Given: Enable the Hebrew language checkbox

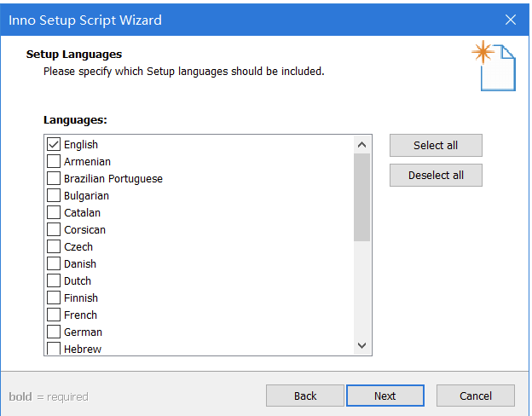Looking at the screenshot, I should tap(54, 349).
